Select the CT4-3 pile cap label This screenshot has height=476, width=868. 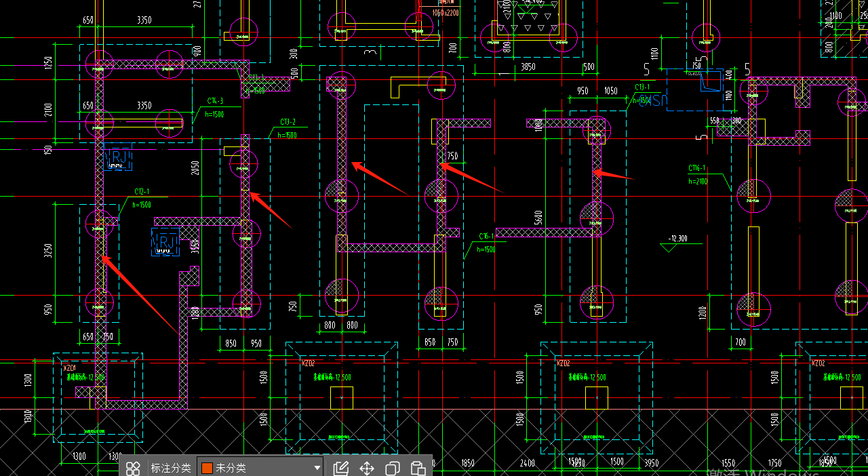coord(215,102)
